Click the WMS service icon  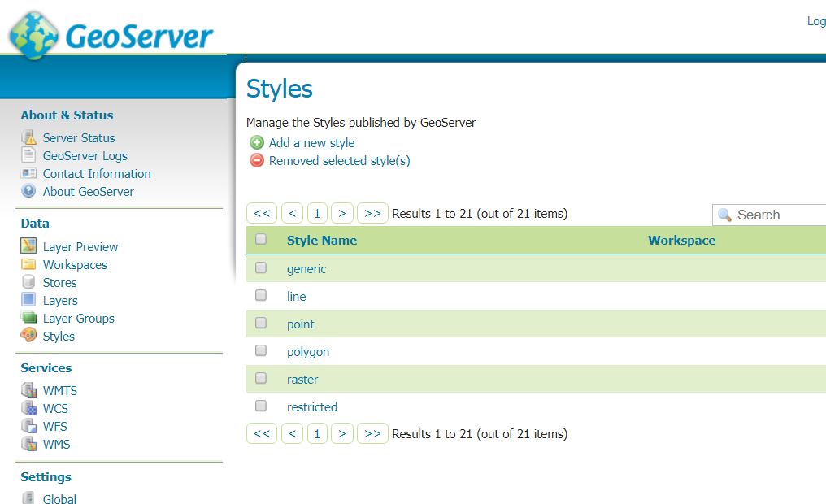pyautogui.click(x=28, y=443)
